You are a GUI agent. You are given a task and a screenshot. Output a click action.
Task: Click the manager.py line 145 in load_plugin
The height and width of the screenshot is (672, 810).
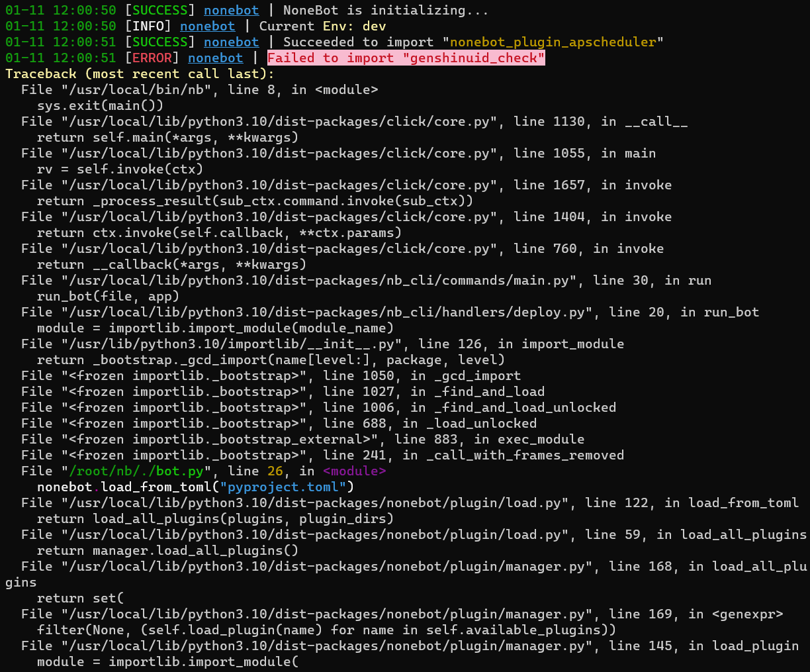click(410, 646)
